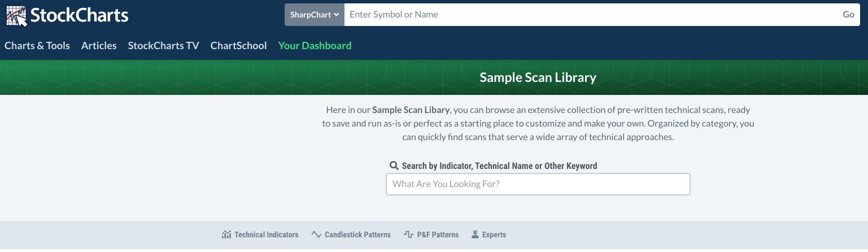Open StockCharts TV

pos(163,46)
